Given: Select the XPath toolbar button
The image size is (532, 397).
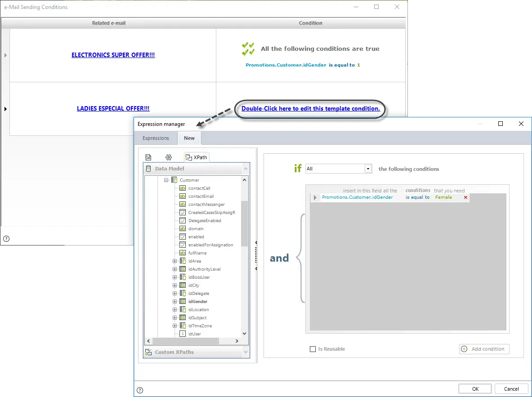Looking at the screenshot, I should [197, 157].
